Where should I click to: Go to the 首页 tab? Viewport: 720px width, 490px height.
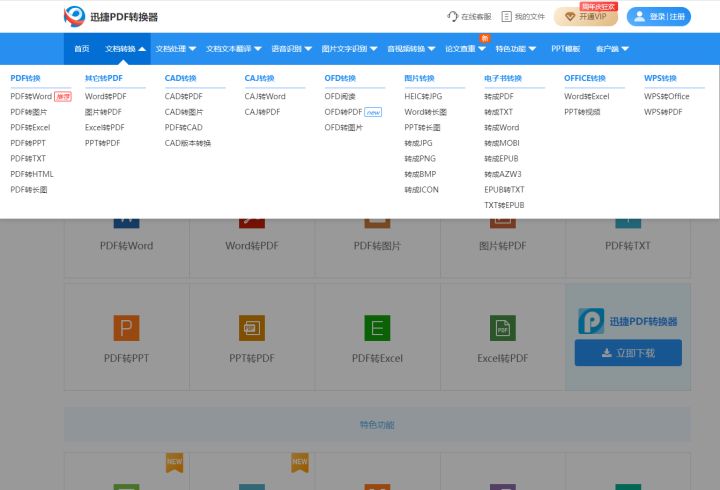(x=82, y=48)
